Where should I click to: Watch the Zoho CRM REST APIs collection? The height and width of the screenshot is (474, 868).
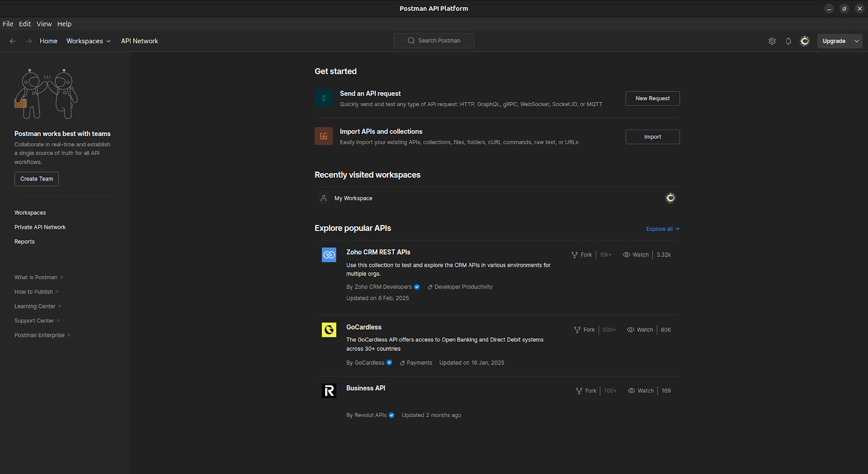[636, 255]
